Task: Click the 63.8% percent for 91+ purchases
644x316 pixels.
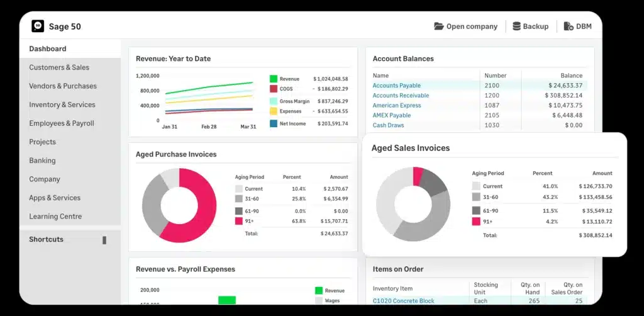Action: point(299,221)
